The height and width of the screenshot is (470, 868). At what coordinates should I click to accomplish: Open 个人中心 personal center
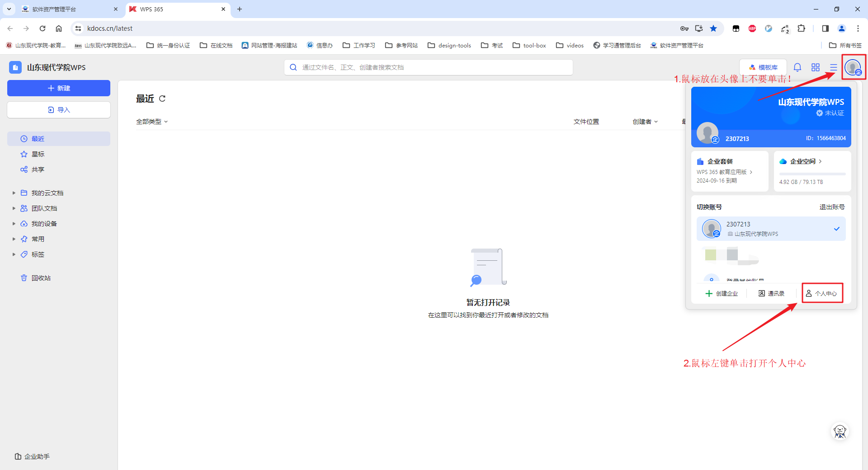(822, 293)
